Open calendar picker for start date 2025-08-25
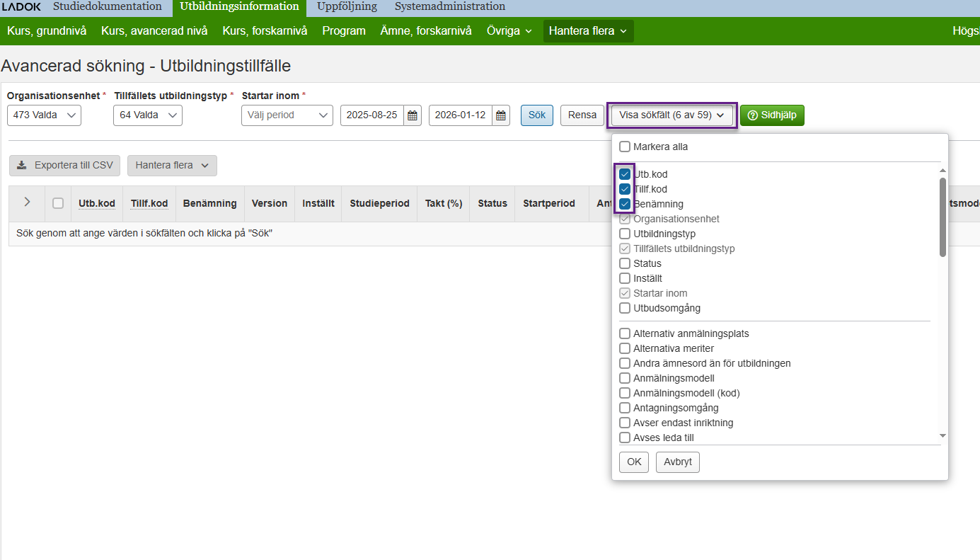Image resolution: width=980 pixels, height=560 pixels. (413, 115)
